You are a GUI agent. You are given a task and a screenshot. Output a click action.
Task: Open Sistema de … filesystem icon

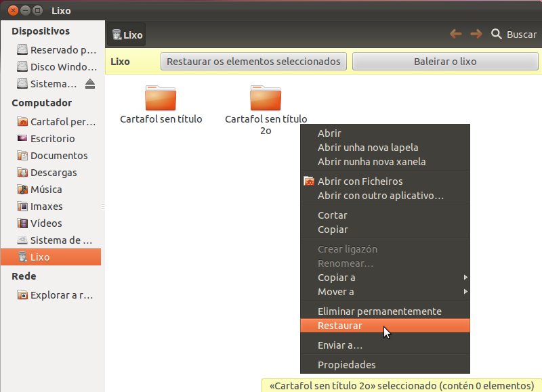(x=22, y=240)
